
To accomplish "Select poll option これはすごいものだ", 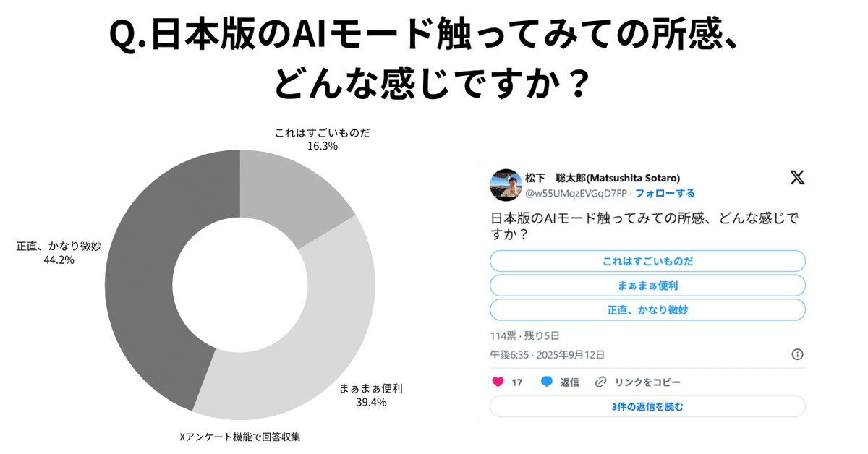I will pyautogui.click(x=647, y=261).
